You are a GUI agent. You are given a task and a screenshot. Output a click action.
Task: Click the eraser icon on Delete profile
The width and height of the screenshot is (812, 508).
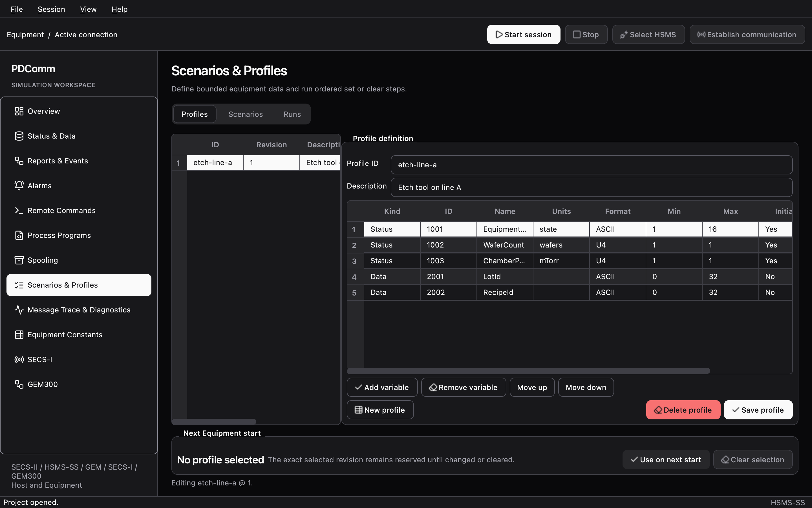[x=658, y=410]
